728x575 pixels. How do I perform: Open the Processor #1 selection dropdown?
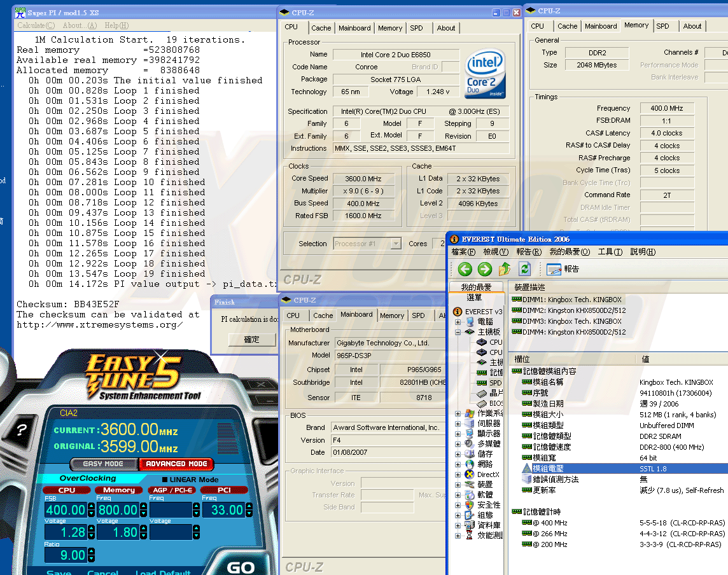pyautogui.click(x=396, y=244)
